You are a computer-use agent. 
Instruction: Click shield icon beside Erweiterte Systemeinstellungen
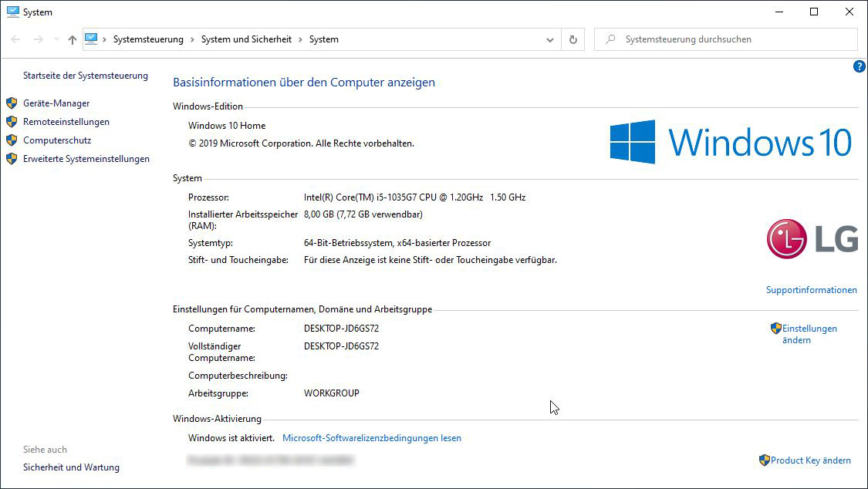[12, 159]
